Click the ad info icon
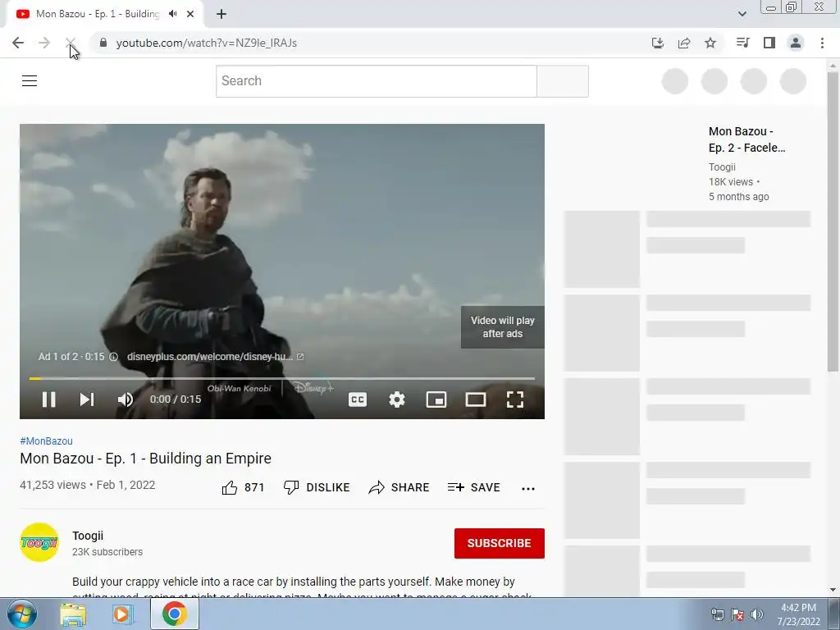 (x=113, y=357)
